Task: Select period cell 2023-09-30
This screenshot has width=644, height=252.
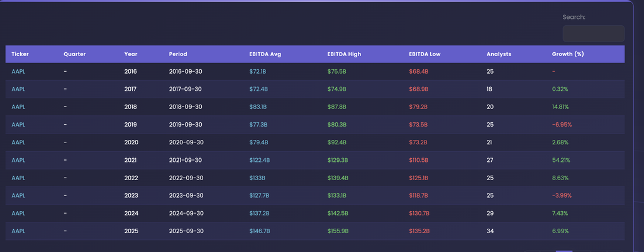Action: [186, 195]
